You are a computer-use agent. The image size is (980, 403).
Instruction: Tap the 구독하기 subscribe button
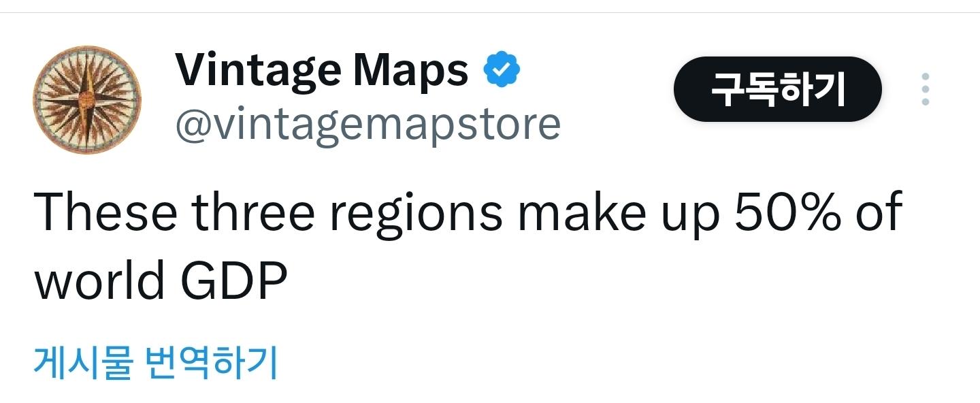(777, 88)
